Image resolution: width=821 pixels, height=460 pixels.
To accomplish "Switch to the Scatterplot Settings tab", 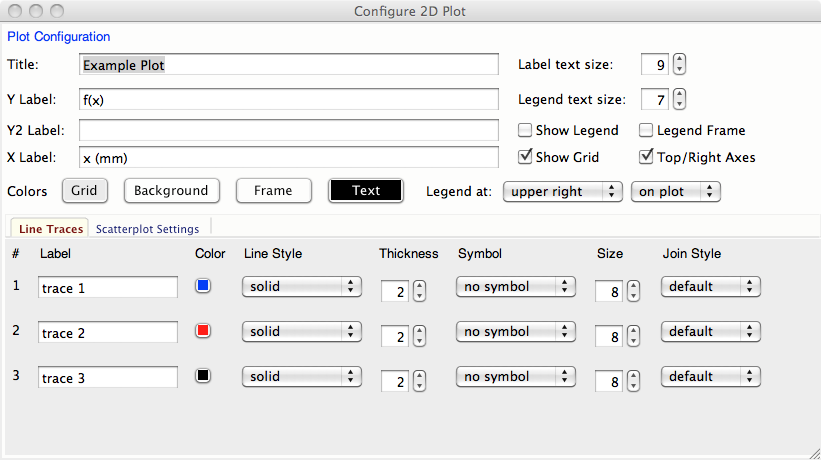I will click(x=147, y=229).
